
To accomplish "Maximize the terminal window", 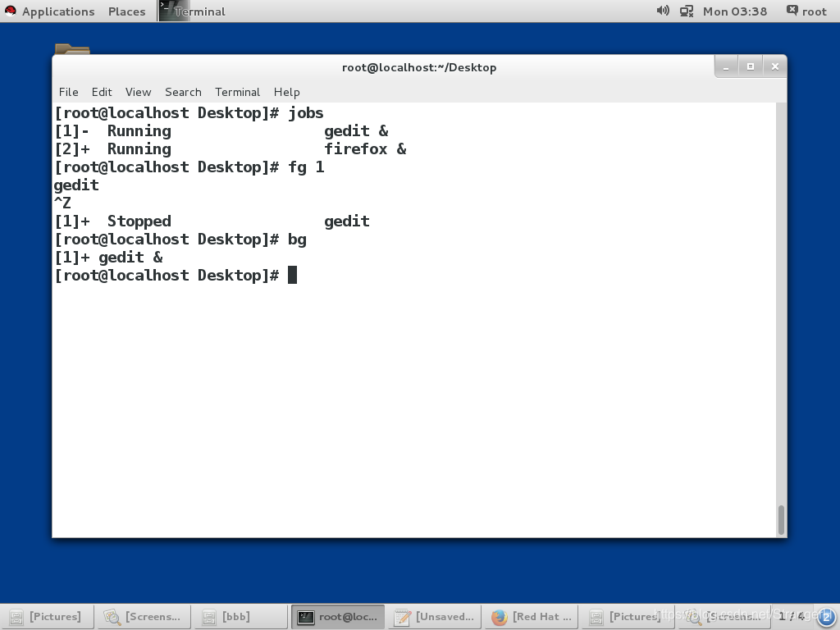I will point(751,67).
